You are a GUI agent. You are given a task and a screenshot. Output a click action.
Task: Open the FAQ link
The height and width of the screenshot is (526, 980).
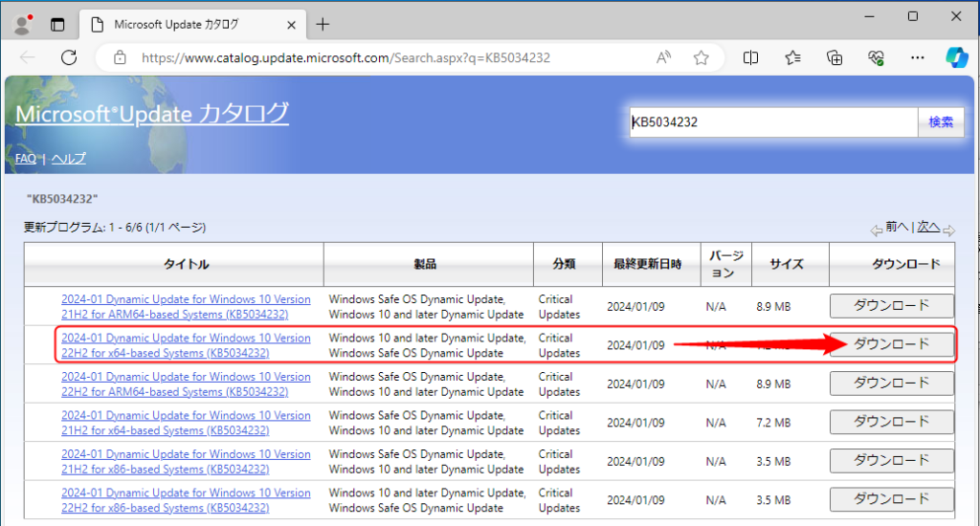pyautogui.click(x=26, y=159)
